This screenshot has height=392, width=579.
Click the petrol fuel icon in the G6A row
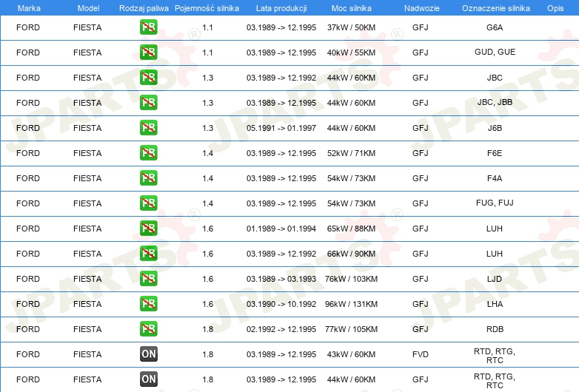pyautogui.click(x=148, y=27)
